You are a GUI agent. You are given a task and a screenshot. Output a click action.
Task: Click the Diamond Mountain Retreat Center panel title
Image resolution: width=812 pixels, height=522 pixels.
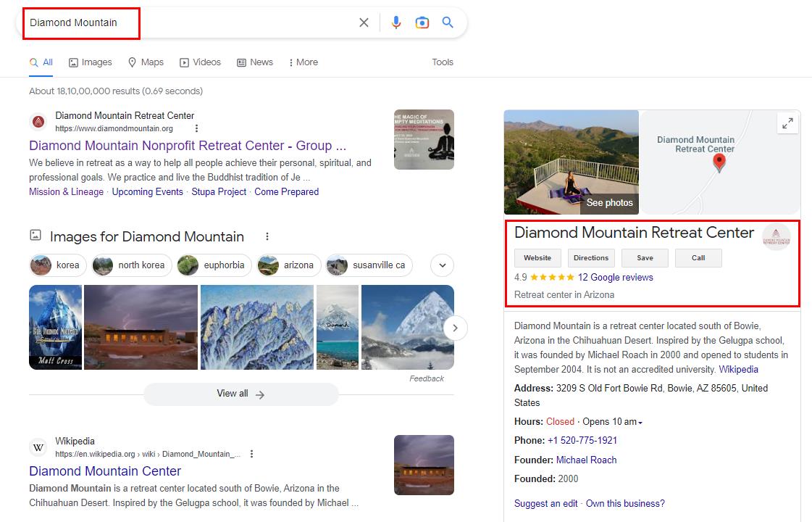(634, 233)
